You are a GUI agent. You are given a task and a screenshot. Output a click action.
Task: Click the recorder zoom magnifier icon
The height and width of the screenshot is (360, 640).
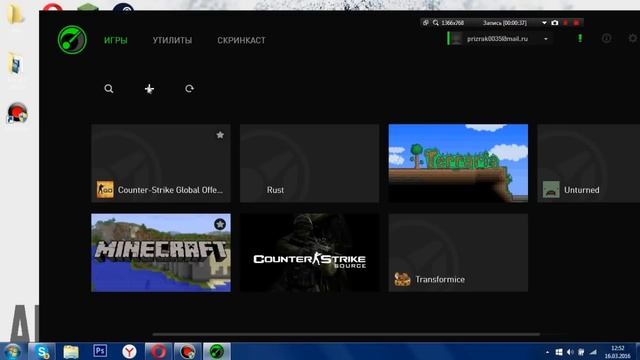436,23
